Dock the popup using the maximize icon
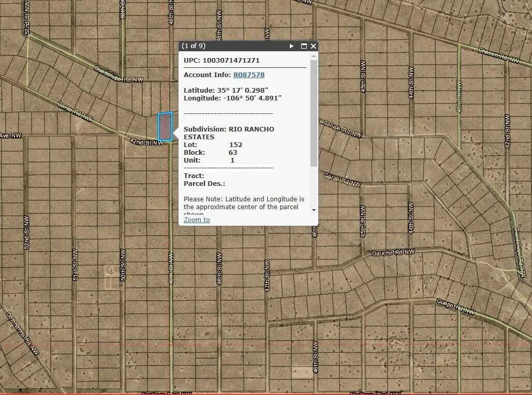532x395 pixels. pyautogui.click(x=303, y=46)
